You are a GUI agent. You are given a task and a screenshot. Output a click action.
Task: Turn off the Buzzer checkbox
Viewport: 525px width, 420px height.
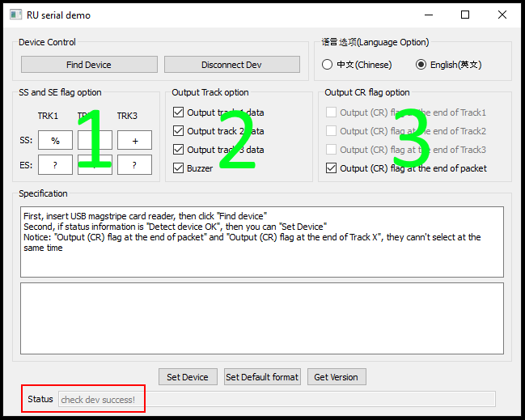coord(179,168)
